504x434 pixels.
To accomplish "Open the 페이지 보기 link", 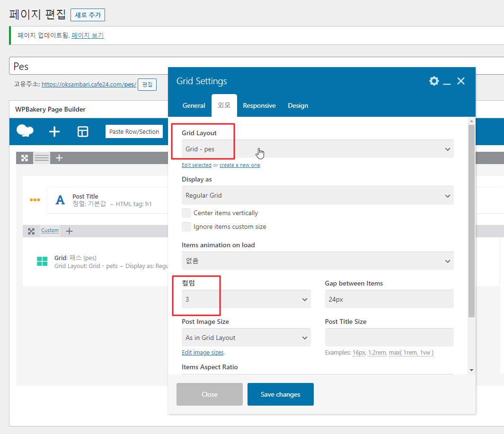I will [88, 35].
